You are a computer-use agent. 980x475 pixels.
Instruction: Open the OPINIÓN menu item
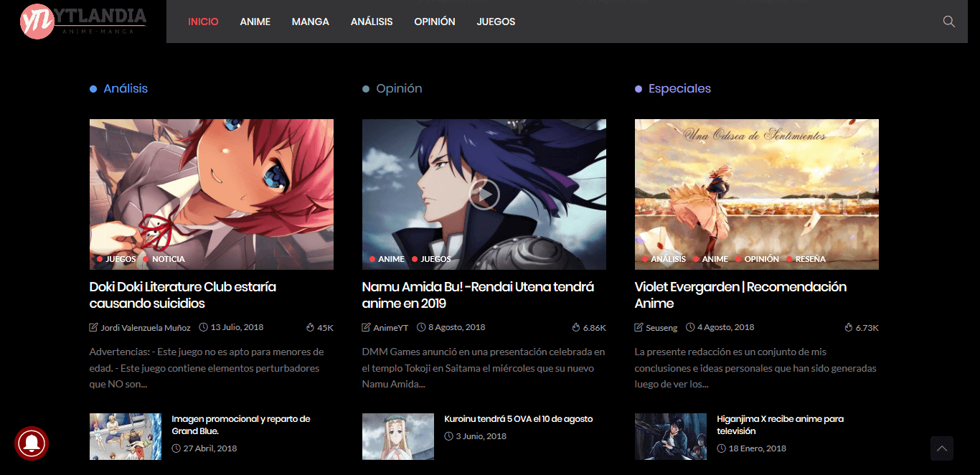[435, 22]
